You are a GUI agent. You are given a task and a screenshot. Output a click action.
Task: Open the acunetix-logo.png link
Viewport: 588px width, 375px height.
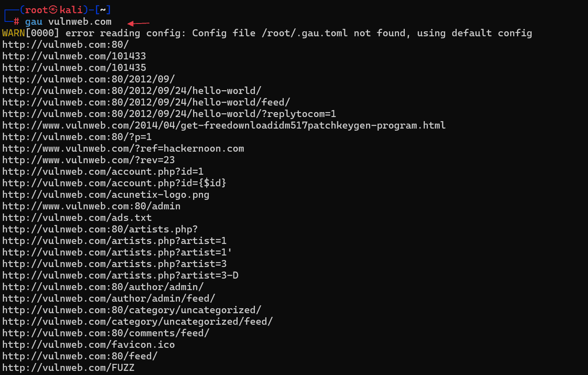tap(106, 195)
